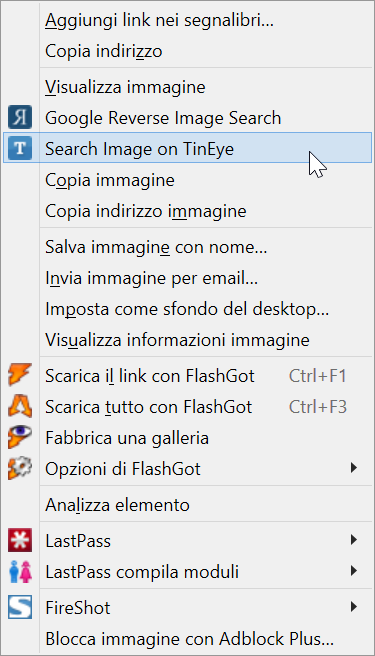The width and height of the screenshot is (375, 656).
Task: Click the LastPass compila moduli people icon
Action: [x=20, y=571]
